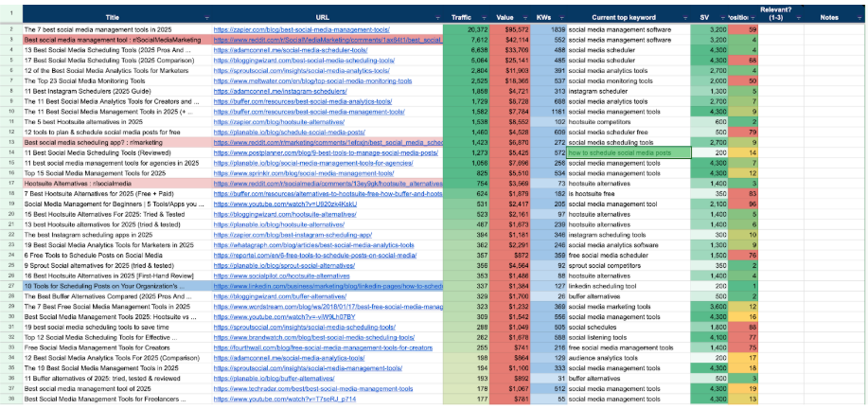Screen dimensions: 868x409
Task: Open the Traffic column filter dropdown
Action: point(485,18)
